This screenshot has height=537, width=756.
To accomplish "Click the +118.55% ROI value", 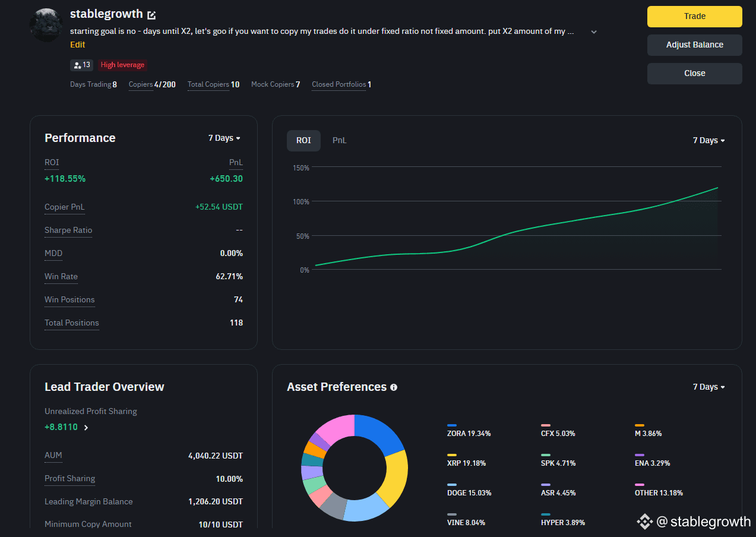I will click(65, 179).
